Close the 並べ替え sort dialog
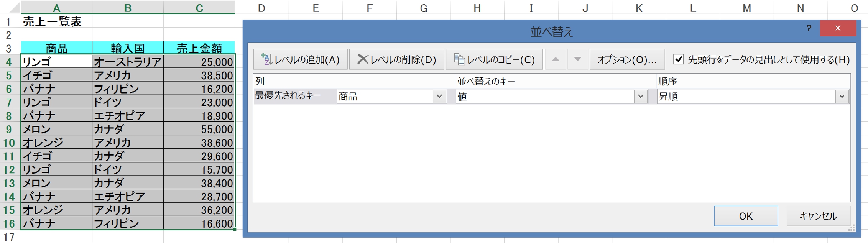This screenshot has height=243, width=868. (x=838, y=28)
